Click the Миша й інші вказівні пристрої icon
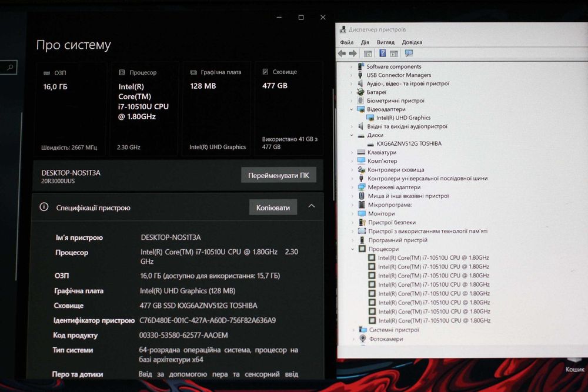This screenshot has height=392, width=588. [362, 196]
